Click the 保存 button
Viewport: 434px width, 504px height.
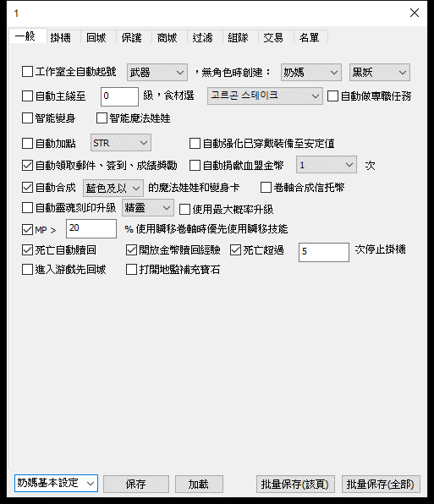(x=136, y=484)
